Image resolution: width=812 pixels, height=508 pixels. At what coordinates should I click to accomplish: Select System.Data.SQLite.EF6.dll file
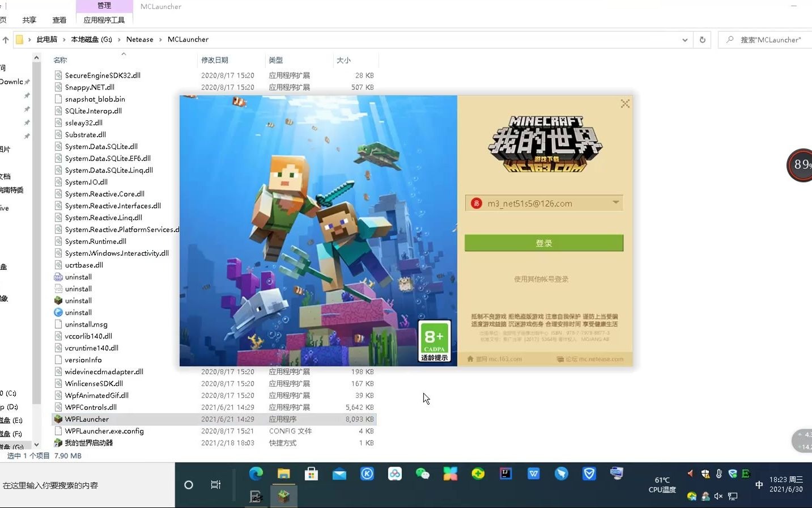click(108, 158)
